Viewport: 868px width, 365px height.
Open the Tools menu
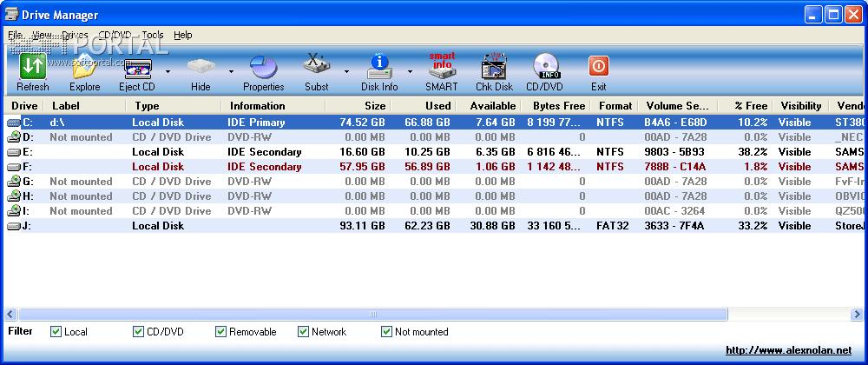pos(153,35)
